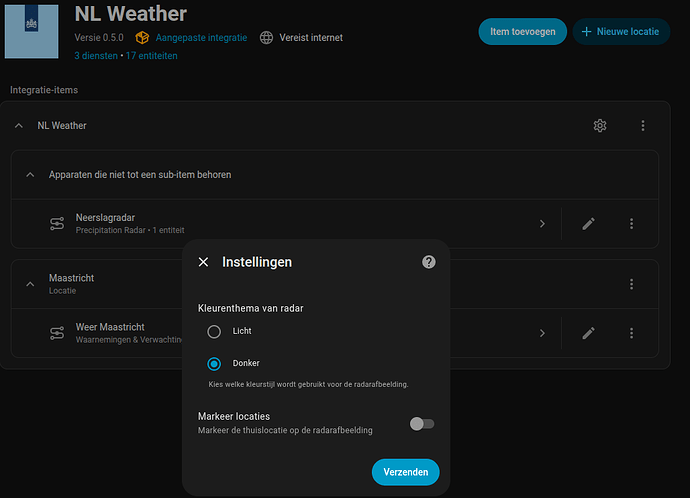The height and width of the screenshot is (498, 690).
Task: Open three-dot menu for Neerslagradar row
Action: pos(631,224)
